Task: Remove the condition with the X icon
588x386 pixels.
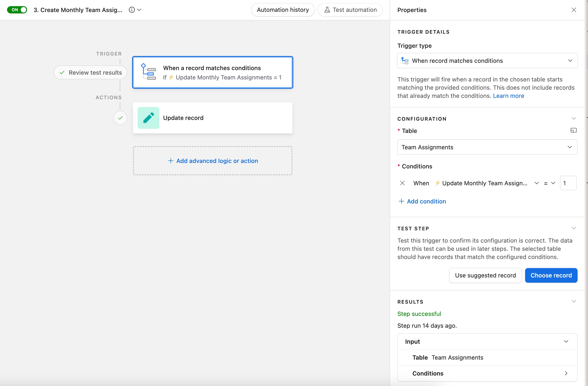Action: click(402, 183)
